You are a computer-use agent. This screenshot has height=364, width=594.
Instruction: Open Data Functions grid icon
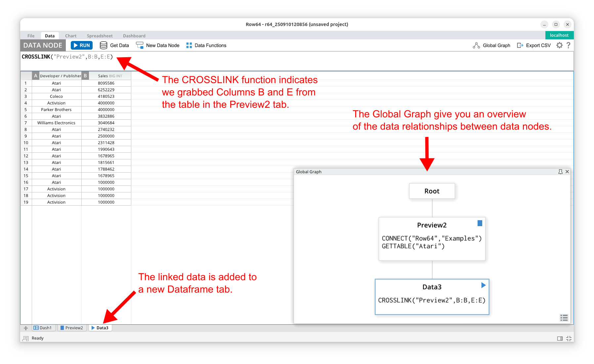click(x=189, y=45)
